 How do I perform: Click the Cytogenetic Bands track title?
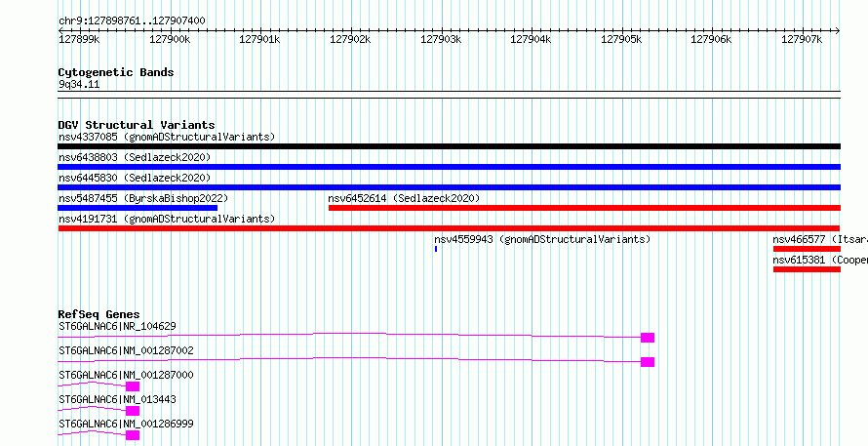[116, 72]
